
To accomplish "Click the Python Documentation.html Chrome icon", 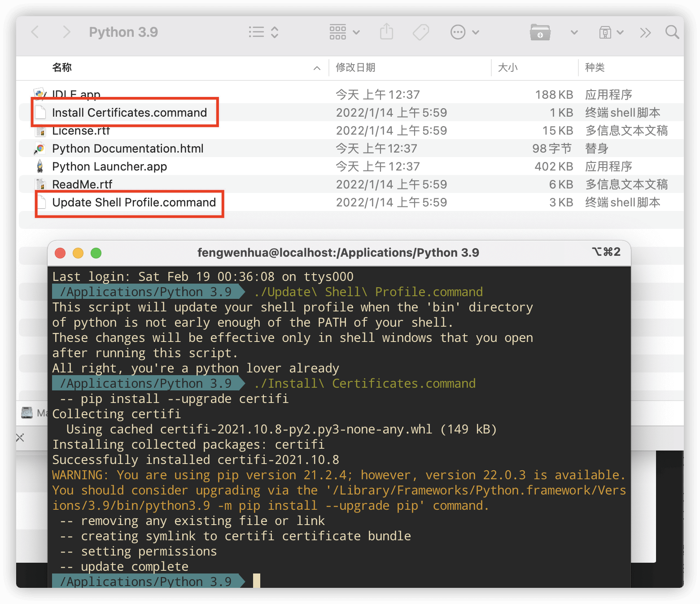I will click(40, 149).
